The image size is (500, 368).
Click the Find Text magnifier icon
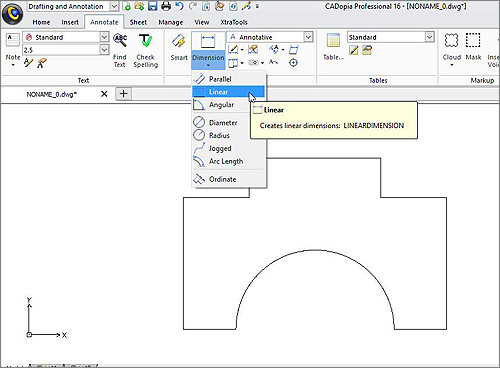tap(120, 41)
